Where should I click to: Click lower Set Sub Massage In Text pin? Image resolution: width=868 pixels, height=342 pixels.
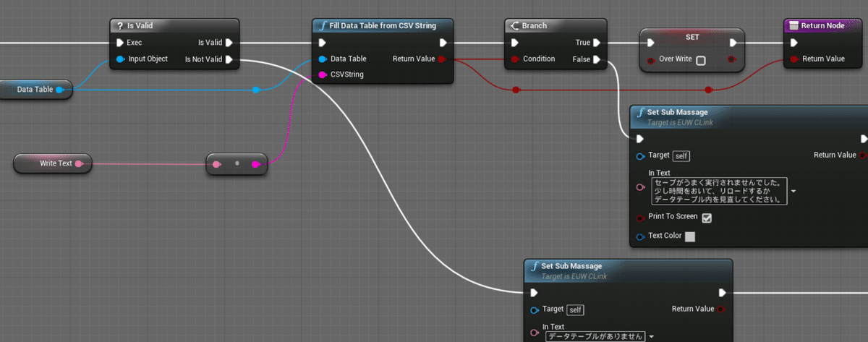[534, 333]
